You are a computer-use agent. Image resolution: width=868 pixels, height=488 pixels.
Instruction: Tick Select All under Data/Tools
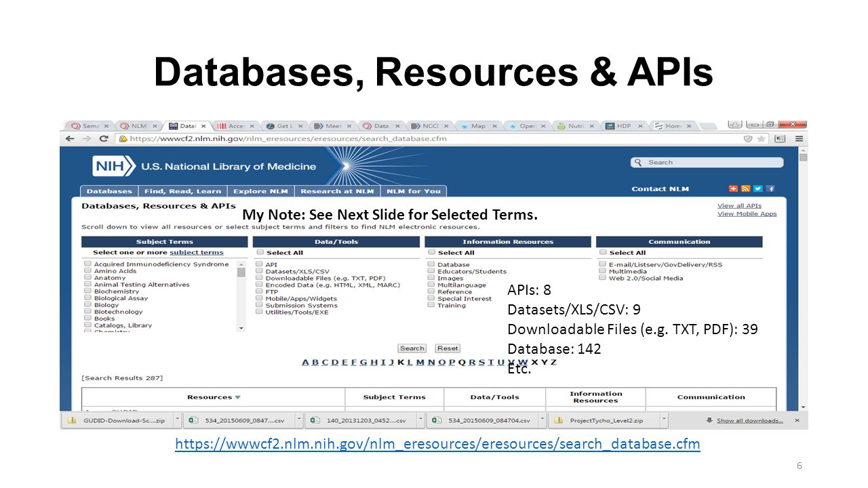[260, 253]
